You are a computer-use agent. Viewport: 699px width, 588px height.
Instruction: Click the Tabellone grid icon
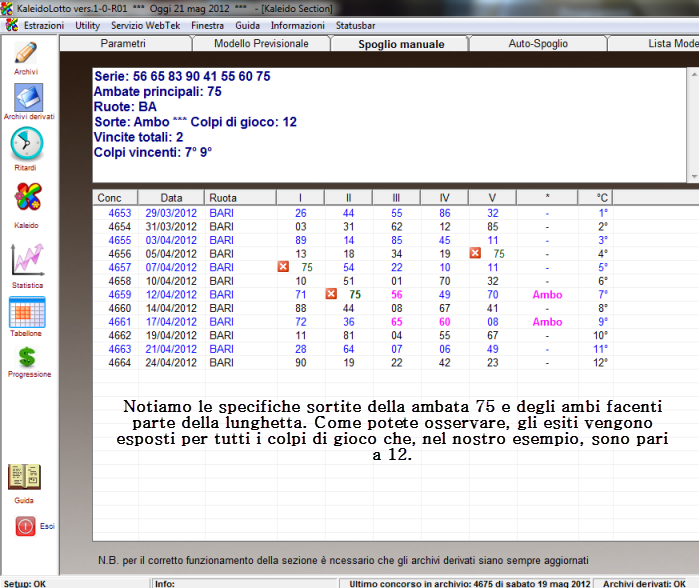click(x=27, y=313)
